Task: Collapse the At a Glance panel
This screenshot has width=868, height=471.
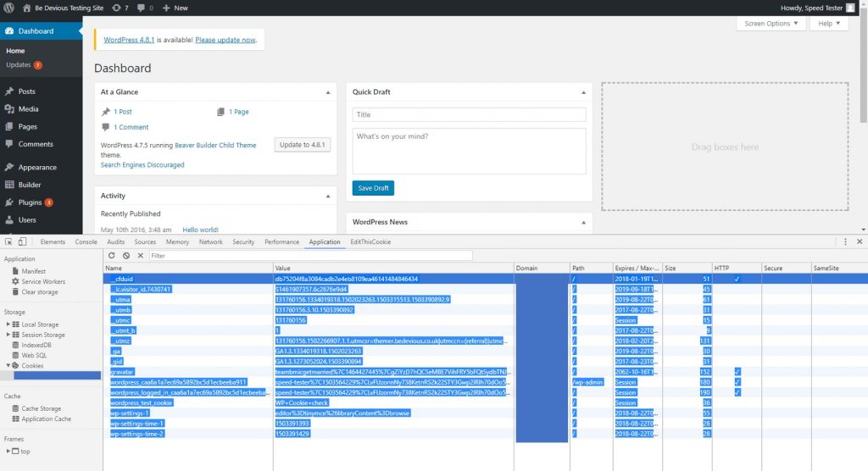Action: (x=328, y=92)
